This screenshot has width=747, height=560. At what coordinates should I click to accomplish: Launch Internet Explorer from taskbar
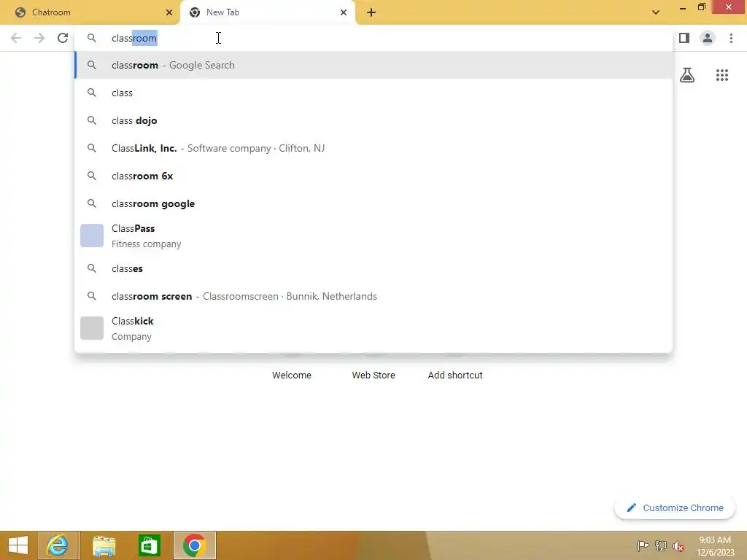click(57, 545)
